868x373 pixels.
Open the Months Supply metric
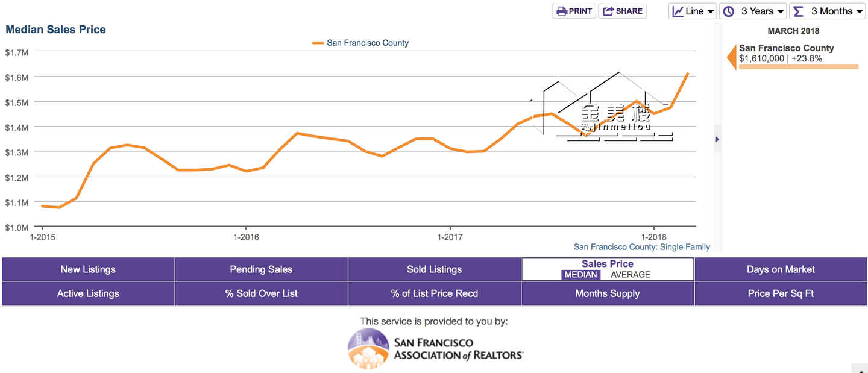[x=607, y=293]
